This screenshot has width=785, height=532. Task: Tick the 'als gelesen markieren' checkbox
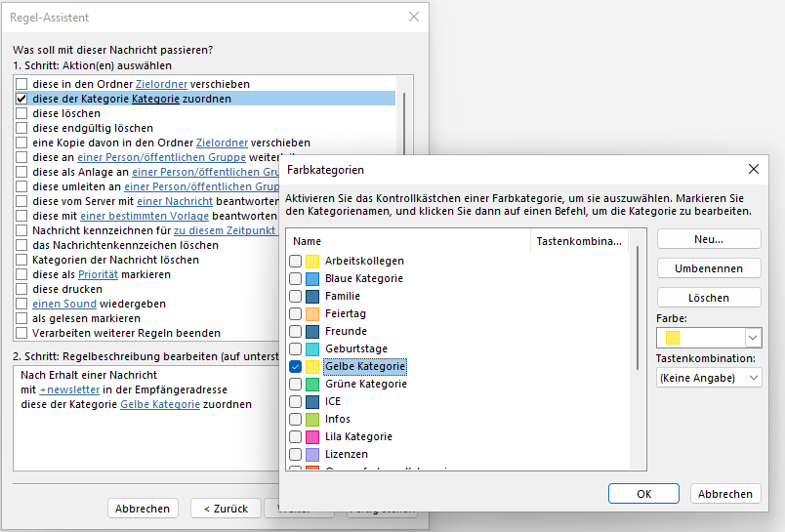click(x=21, y=318)
